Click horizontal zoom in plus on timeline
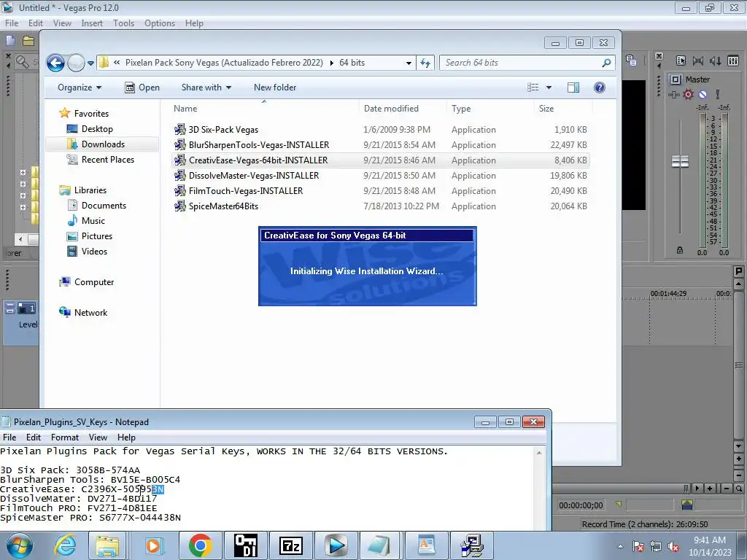 tap(710, 488)
